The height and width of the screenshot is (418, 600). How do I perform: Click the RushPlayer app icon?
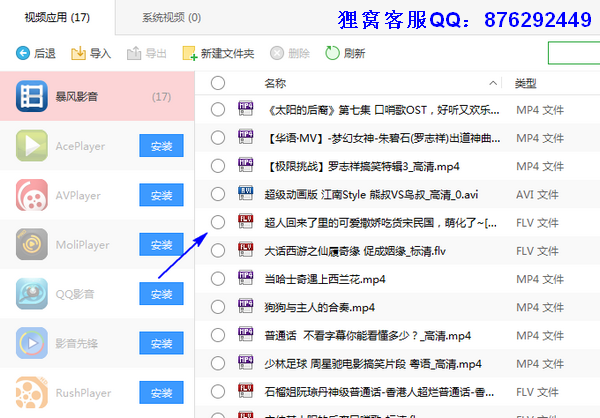(32, 392)
